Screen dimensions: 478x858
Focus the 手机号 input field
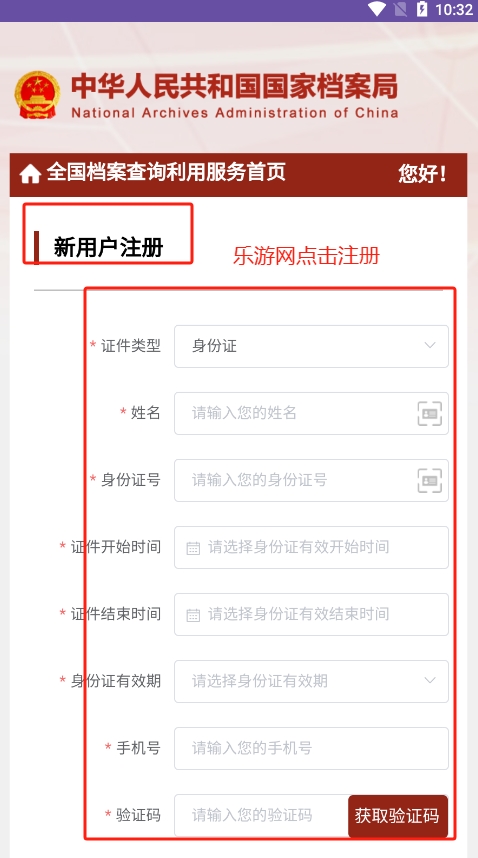click(x=311, y=749)
